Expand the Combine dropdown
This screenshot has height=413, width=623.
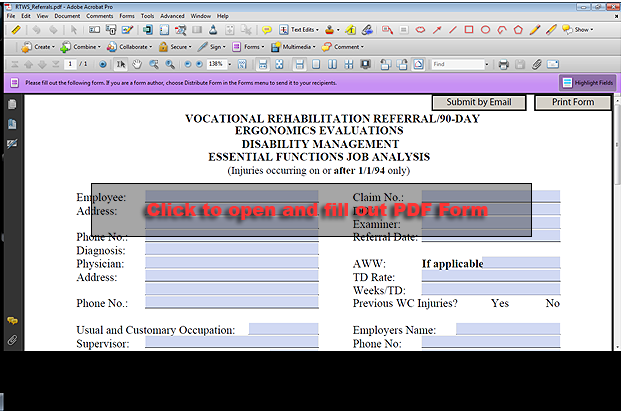[81, 47]
